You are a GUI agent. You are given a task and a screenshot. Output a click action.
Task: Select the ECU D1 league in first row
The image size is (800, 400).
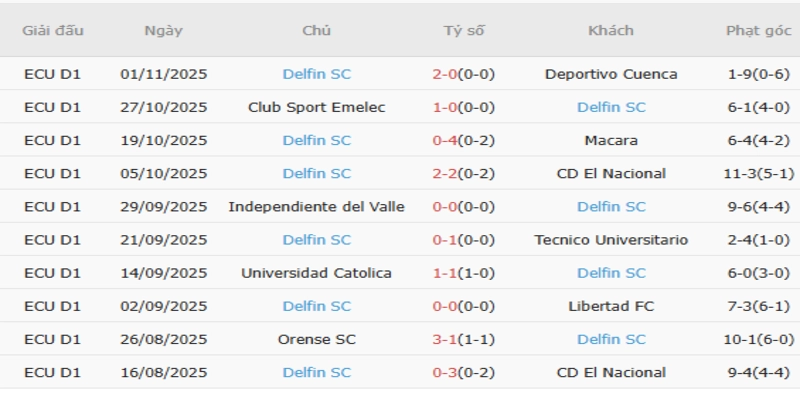pos(53,74)
